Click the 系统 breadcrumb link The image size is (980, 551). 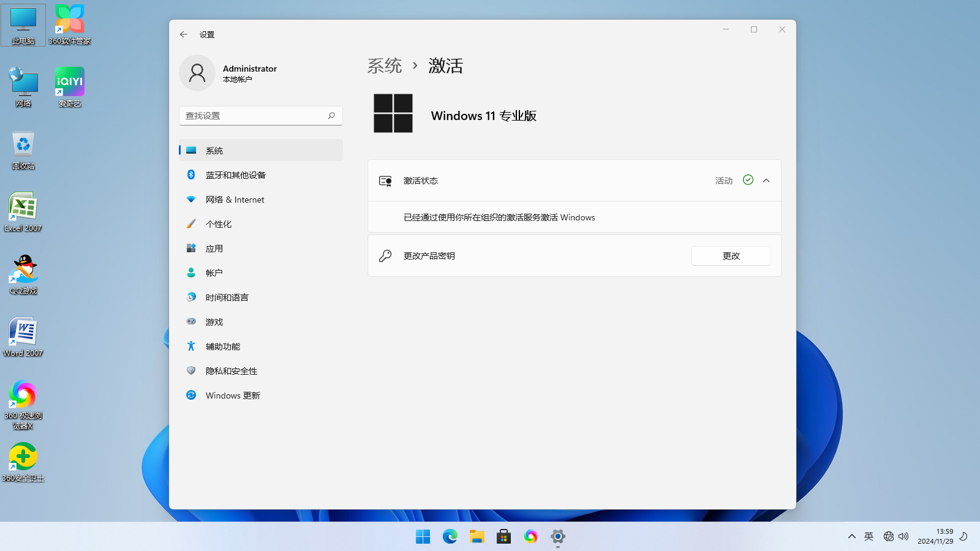[385, 66]
